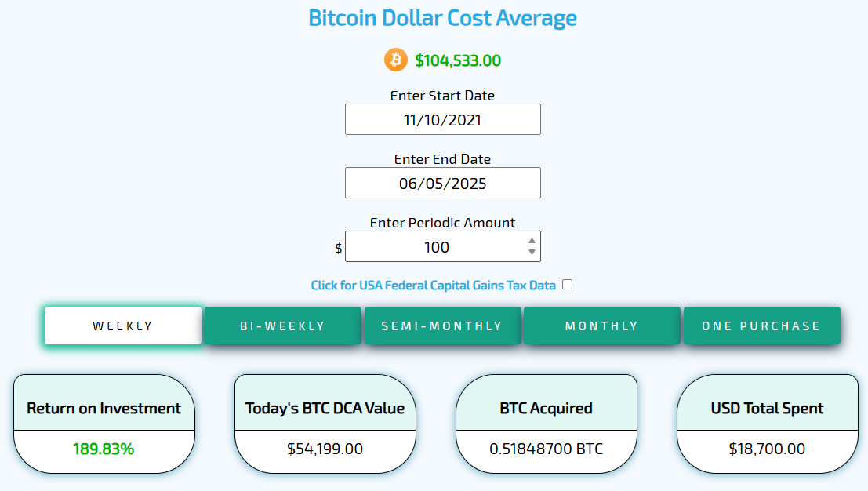Click the USD Total Spent card
This screenshot has height=491, width=868.
768,424
